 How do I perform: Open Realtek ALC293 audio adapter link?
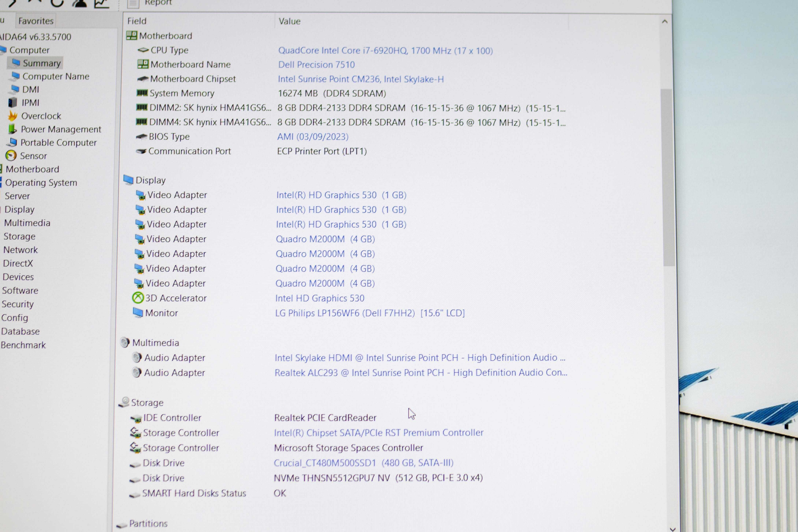[421, 372]
